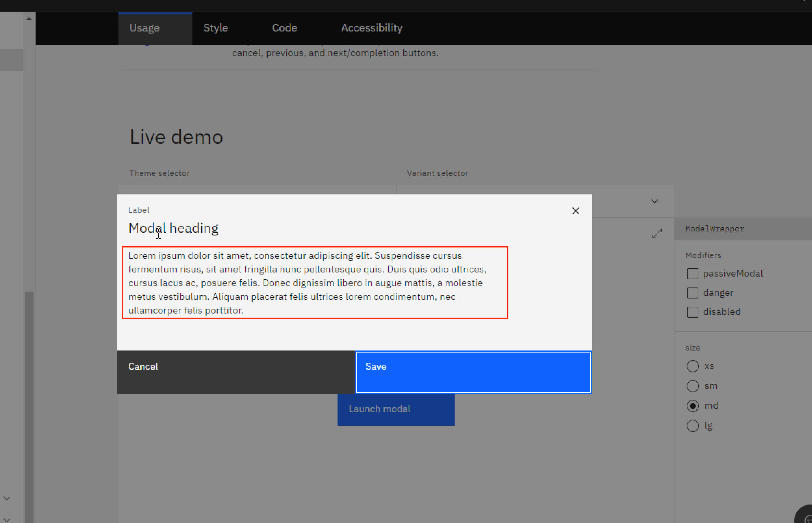Go to the Code tab

[x=284, y=28]
